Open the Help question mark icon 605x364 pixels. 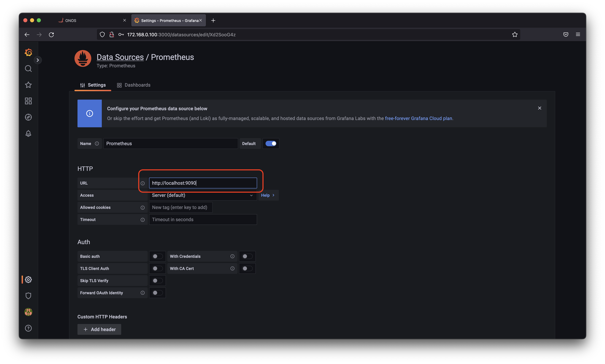point(29,328)
